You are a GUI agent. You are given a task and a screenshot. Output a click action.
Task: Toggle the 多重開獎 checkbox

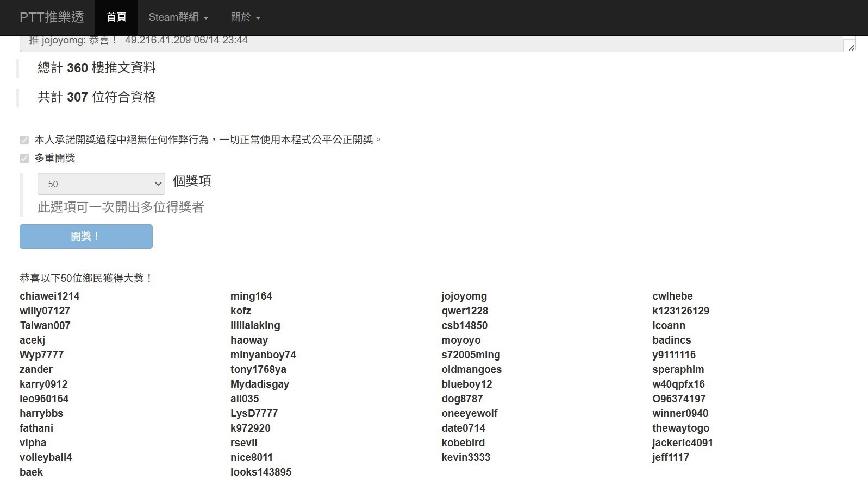[24, 159]
